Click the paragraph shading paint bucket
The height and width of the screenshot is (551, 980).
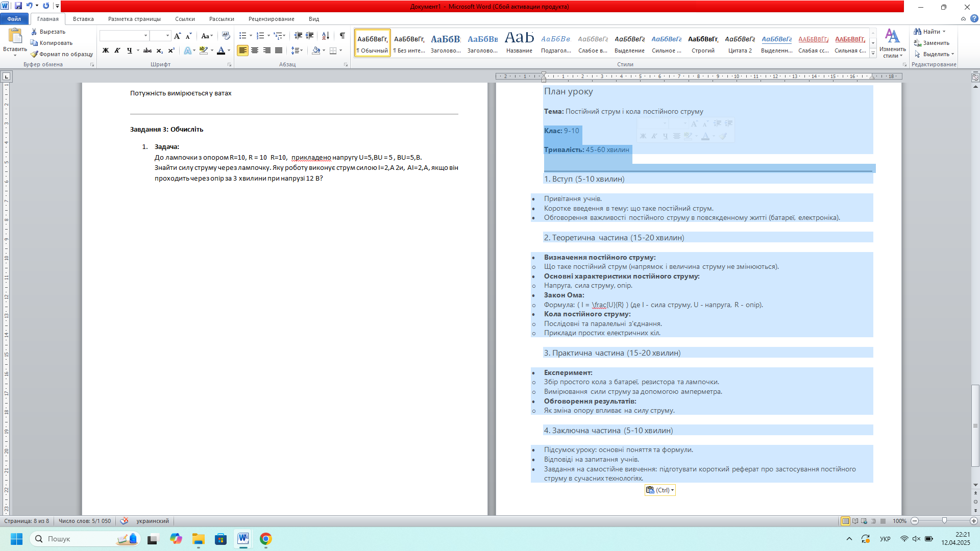[316, 51]
